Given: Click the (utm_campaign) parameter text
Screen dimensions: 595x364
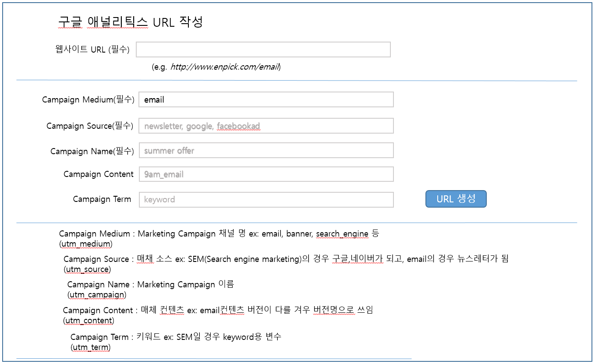Looking at the screenshot, I should [x=97, y=294].
